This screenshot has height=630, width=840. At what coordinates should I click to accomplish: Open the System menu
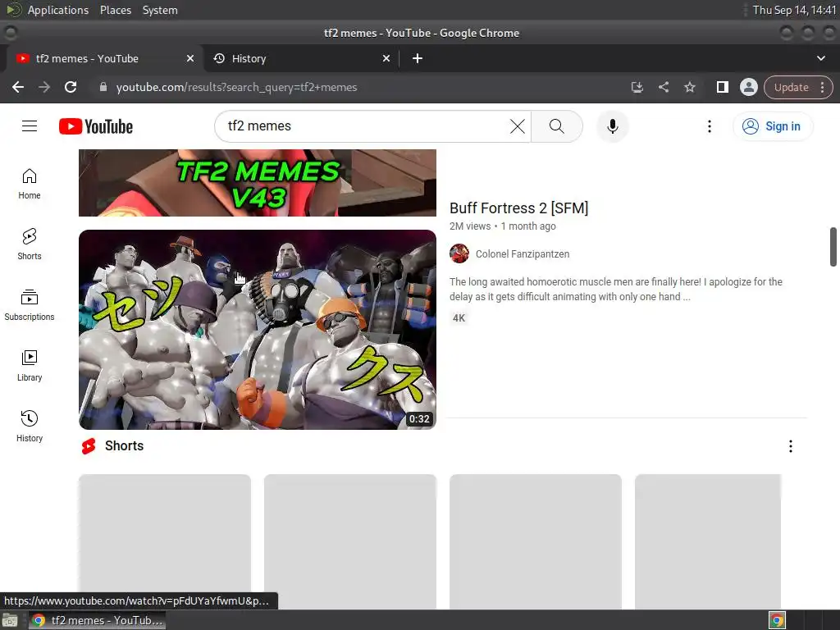[160, 10]
